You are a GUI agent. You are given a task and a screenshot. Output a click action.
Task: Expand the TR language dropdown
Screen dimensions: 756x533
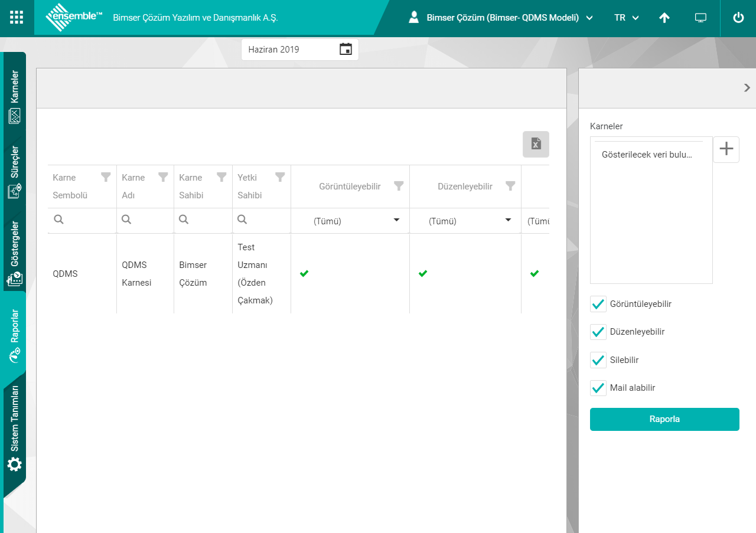(x=627, y=18)
